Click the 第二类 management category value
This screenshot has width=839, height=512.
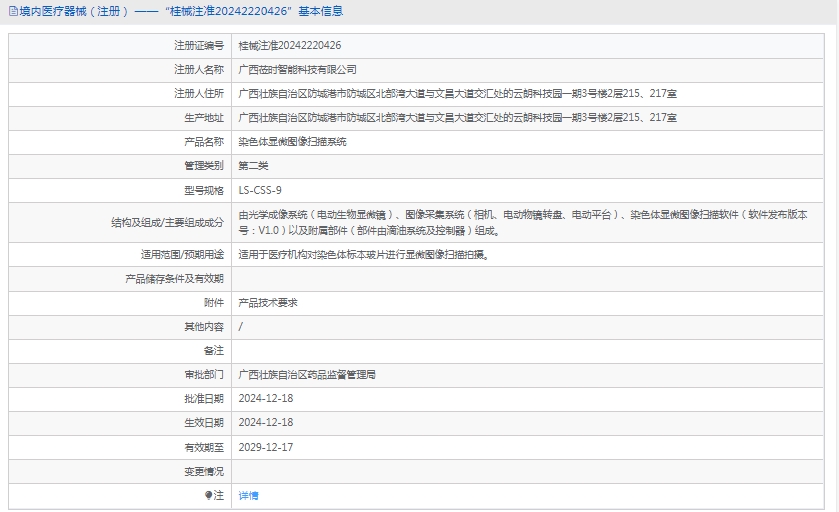(253, 166)
